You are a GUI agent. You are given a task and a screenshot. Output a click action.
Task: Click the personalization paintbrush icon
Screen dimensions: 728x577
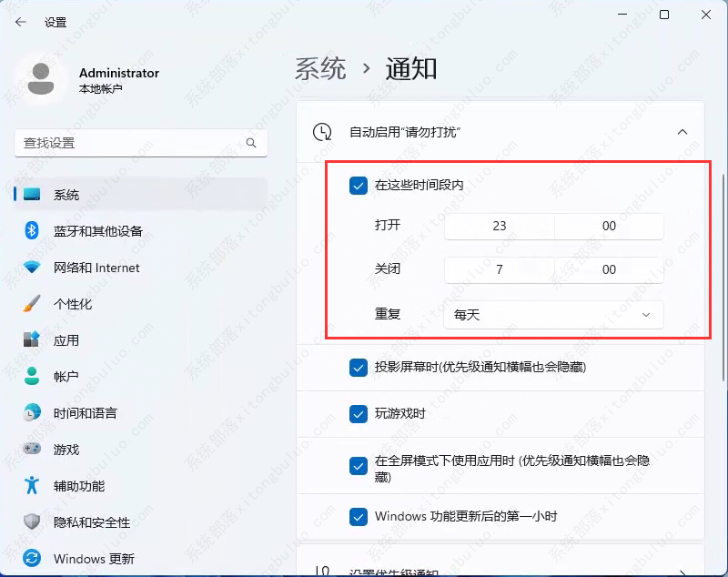point(32,303)
